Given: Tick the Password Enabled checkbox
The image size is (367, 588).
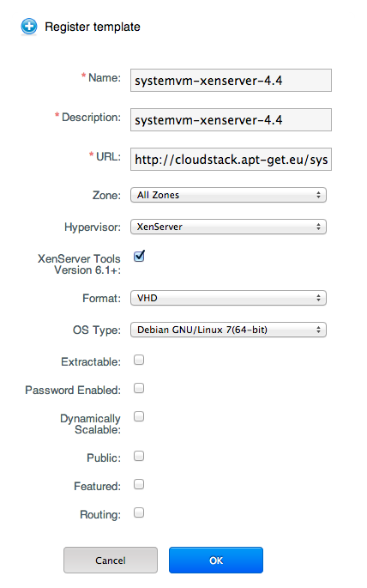Looking at the screenshot, I should coord(139,388).
